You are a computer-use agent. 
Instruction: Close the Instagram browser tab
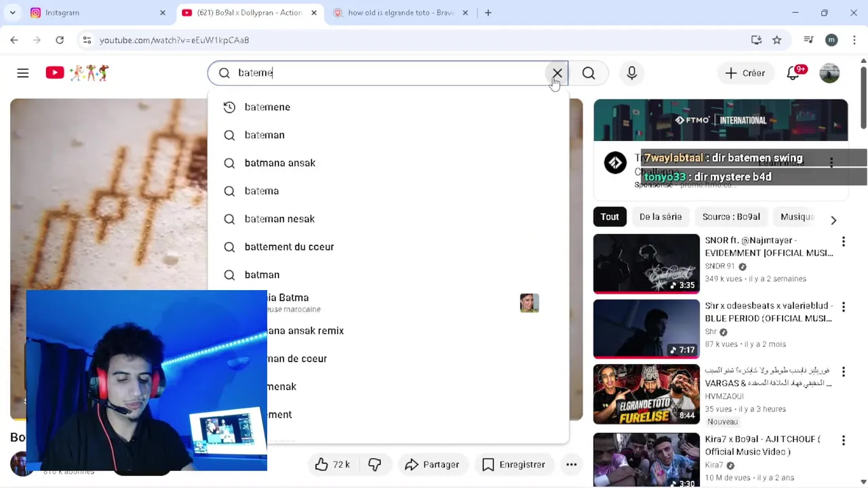[162, 12]
